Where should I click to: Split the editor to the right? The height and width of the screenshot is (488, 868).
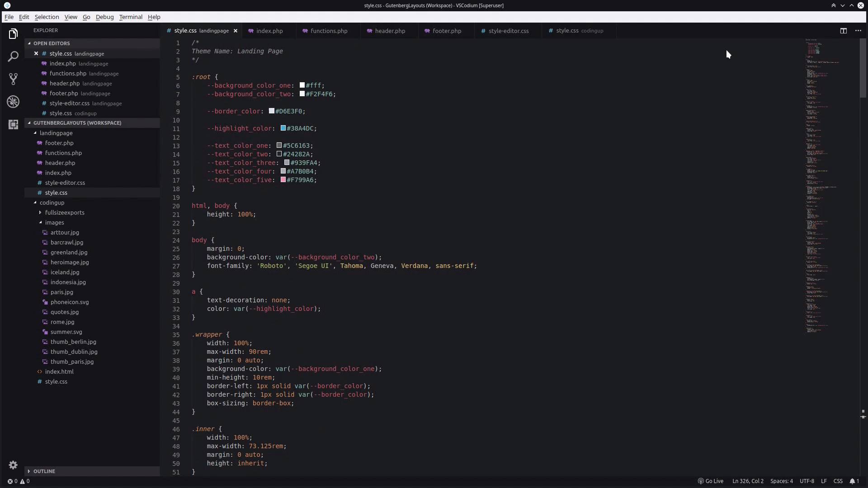pos(843,31)
